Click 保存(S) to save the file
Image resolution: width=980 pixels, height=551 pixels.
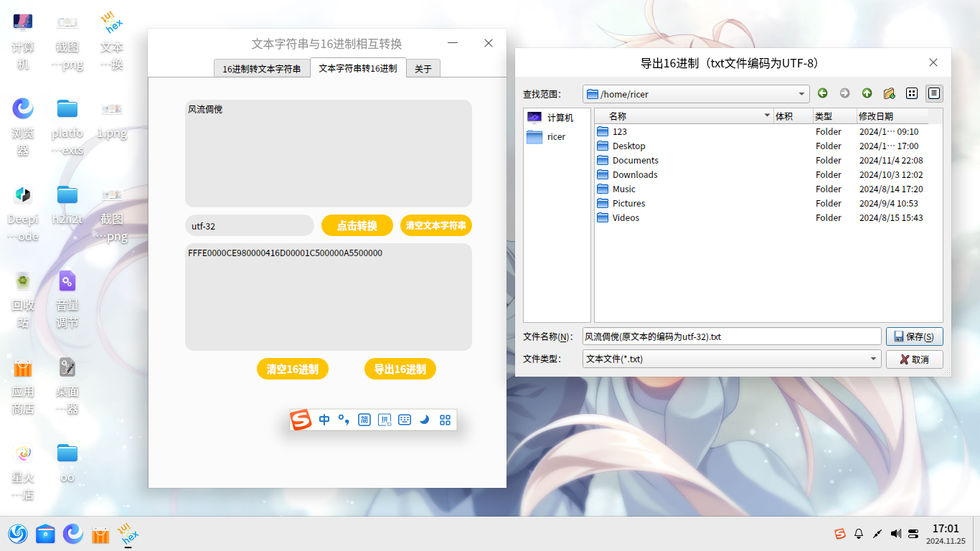click(914, 336)
